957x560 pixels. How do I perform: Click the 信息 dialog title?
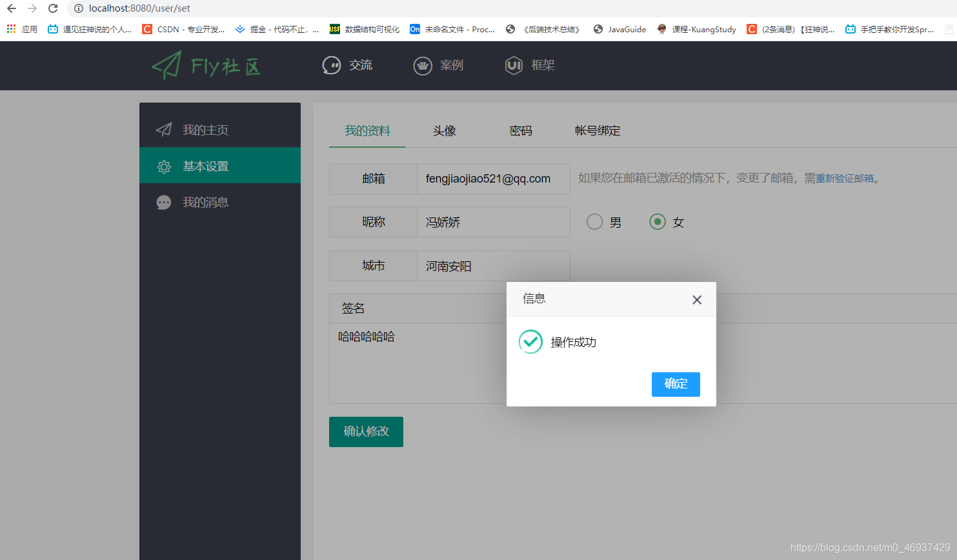click(x=534, y=299)
